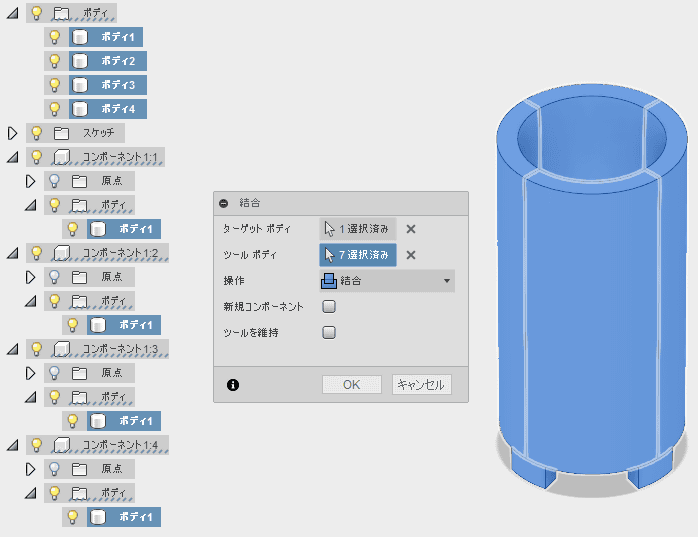Click ツールボディ selector showing 7 選択済み
Viewport: 698px width, 537px height.
(358, 255)
